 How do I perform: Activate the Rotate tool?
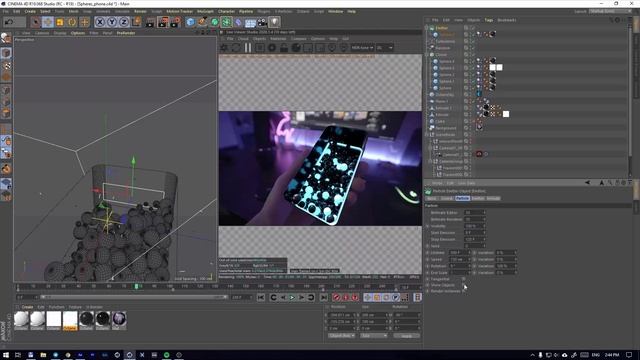click(72, 22)
